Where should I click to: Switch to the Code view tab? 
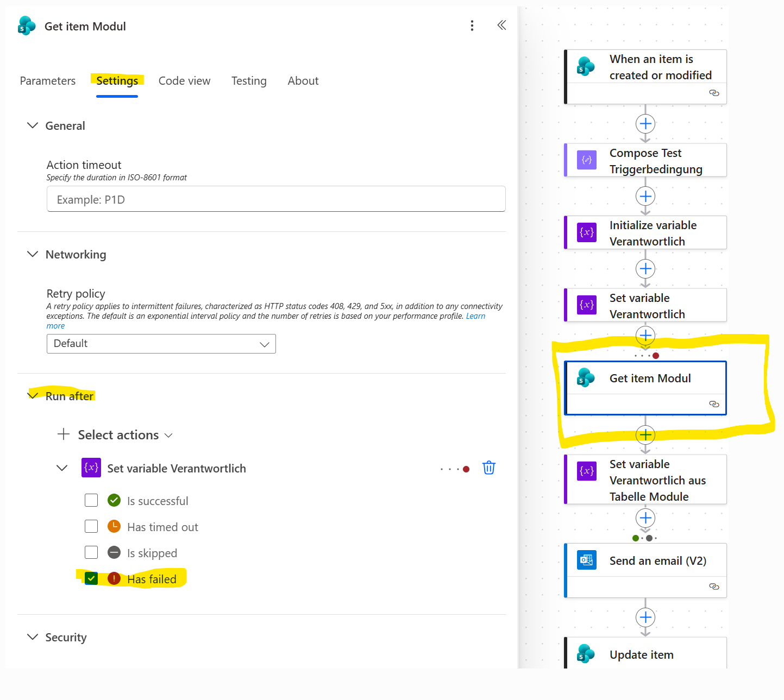coord(184,81)
